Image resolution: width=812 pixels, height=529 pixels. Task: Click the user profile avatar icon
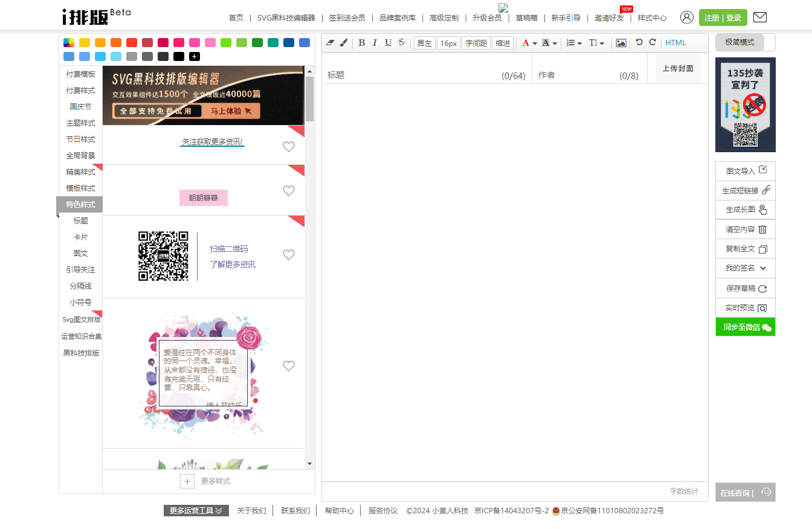tap(686, 18)
